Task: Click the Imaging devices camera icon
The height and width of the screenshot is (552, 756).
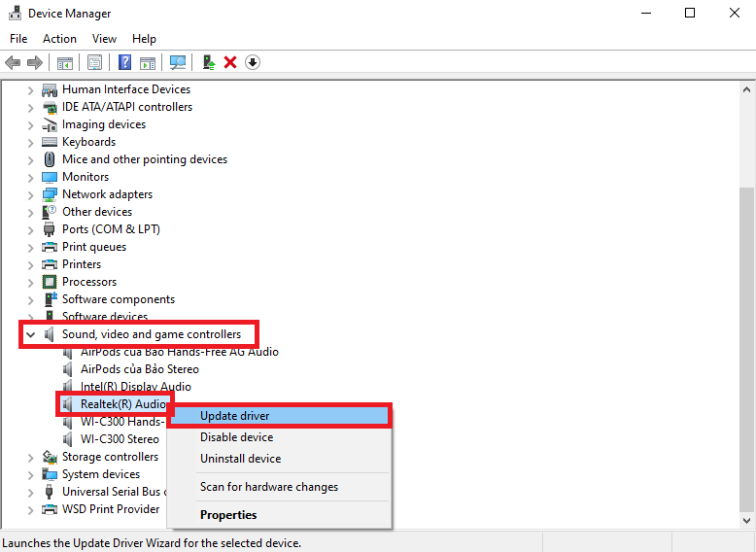Action: point(50,124)
